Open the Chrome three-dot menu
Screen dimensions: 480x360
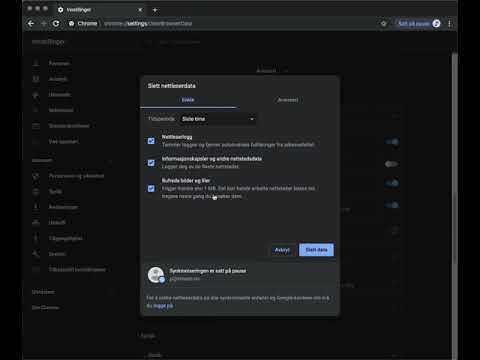point(450,24)
